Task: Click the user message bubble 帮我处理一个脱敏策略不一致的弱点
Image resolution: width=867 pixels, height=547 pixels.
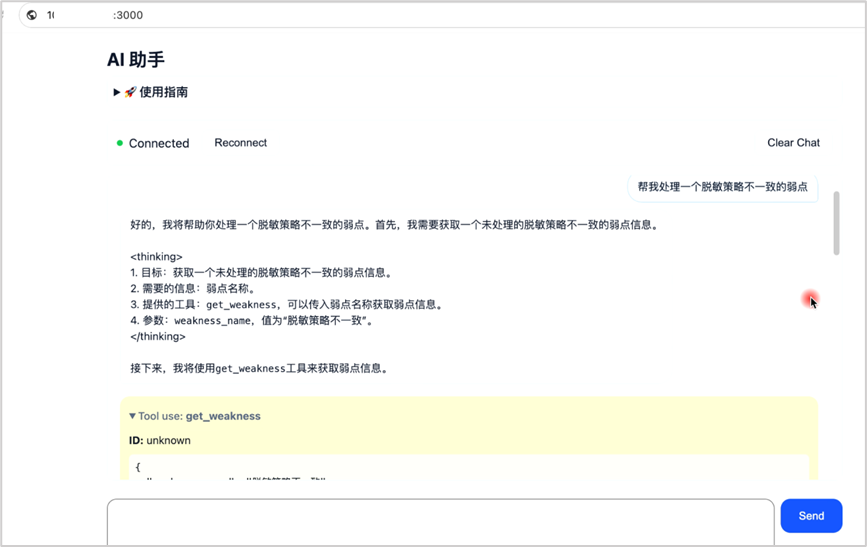Action: coord(722,187)
